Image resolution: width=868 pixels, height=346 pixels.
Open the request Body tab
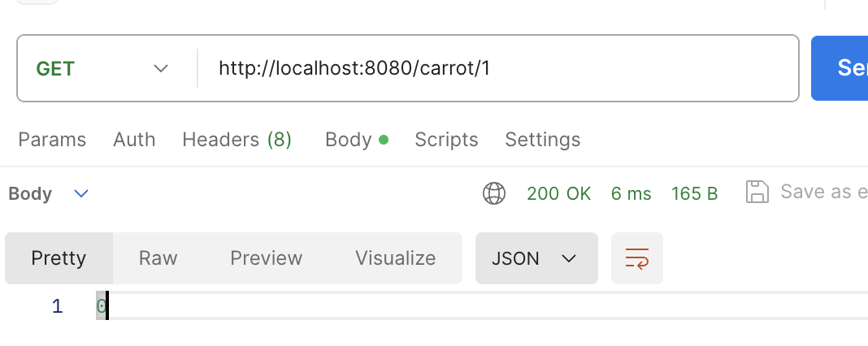coord(357,140)
